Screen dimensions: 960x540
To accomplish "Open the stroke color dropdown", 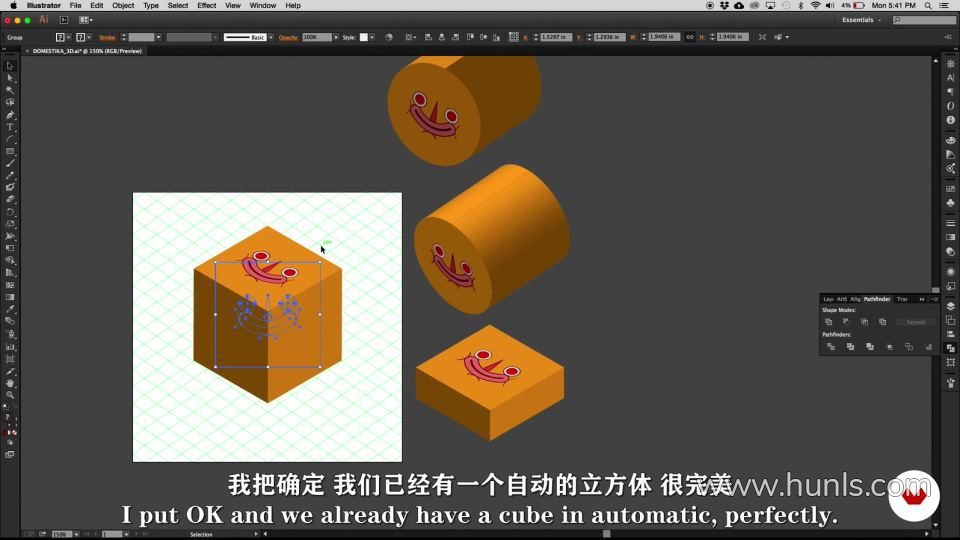I will [x=89, y=37].
